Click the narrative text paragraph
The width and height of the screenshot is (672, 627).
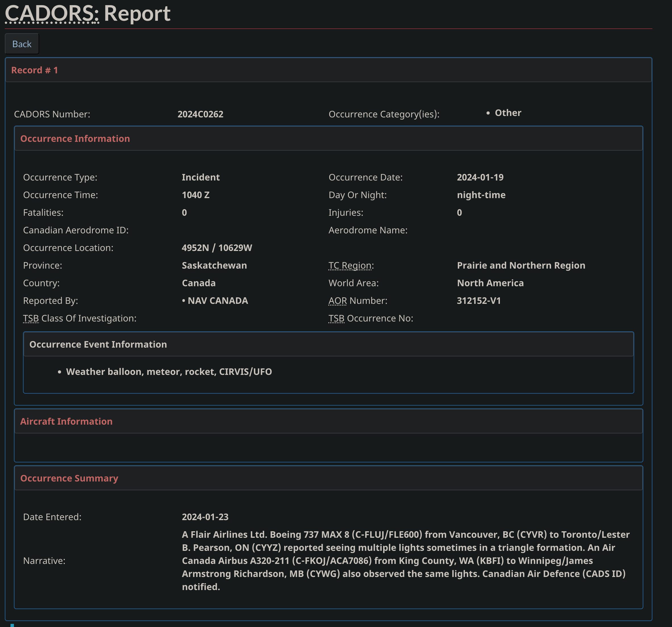[405, 560]
